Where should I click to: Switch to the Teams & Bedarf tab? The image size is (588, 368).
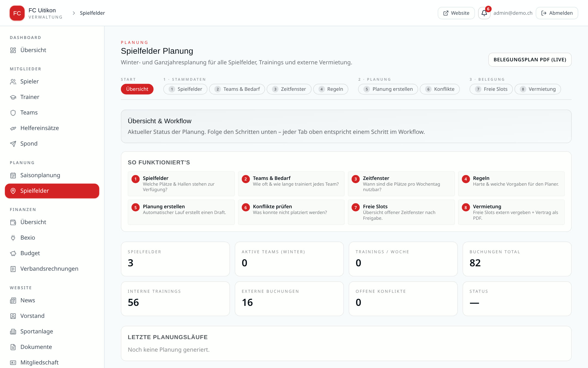(x=237, y=89)
